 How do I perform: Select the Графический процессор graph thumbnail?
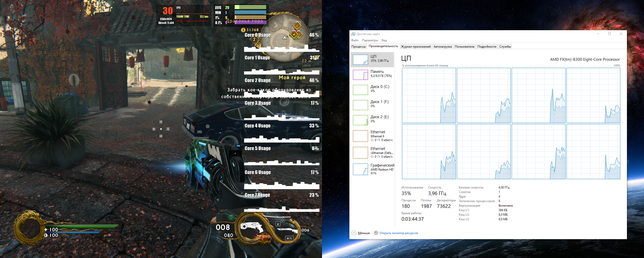point(360,169)
